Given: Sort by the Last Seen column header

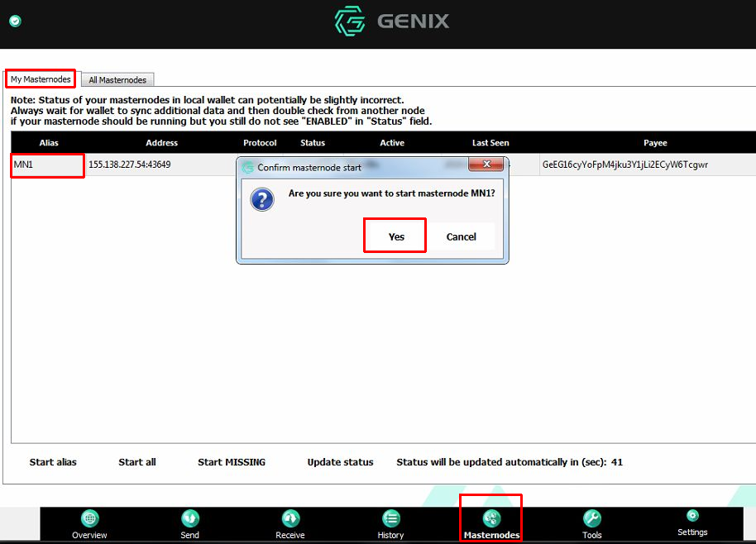Looking at the screenshot, I should pyautogui.click(x=490, y=143).
